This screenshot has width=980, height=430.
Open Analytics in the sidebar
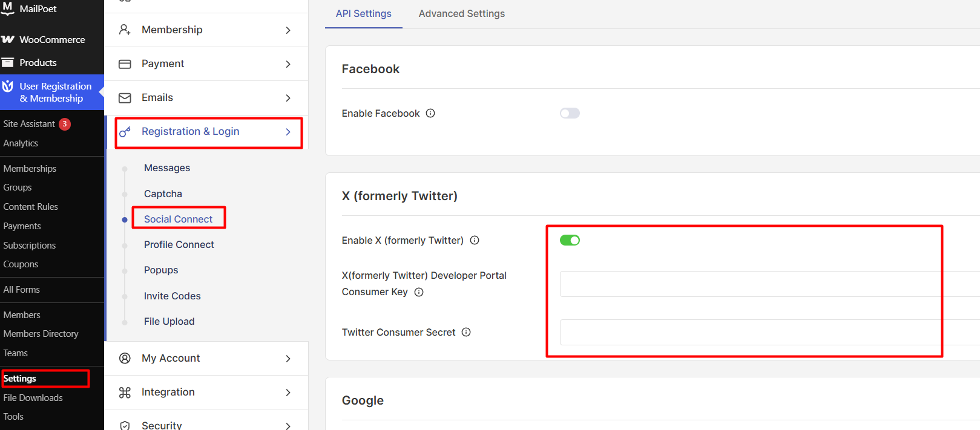click(x=21, y=143)
